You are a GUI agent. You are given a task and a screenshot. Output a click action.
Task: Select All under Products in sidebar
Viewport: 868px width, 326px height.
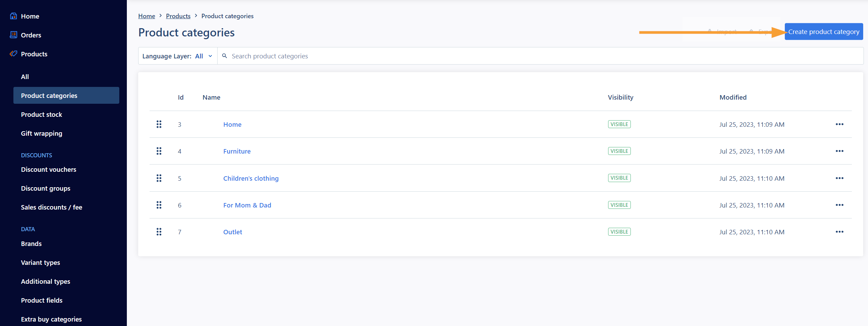(25, 77)
